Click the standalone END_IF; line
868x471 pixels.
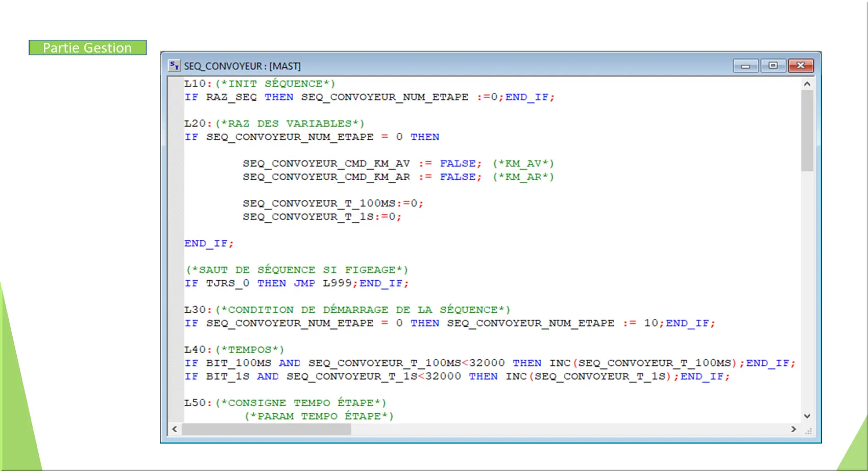(x=209, y=243)
